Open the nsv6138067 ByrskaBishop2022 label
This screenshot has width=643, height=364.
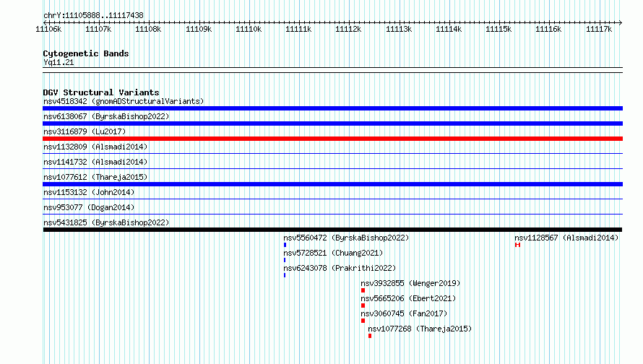tap(106, 116)
